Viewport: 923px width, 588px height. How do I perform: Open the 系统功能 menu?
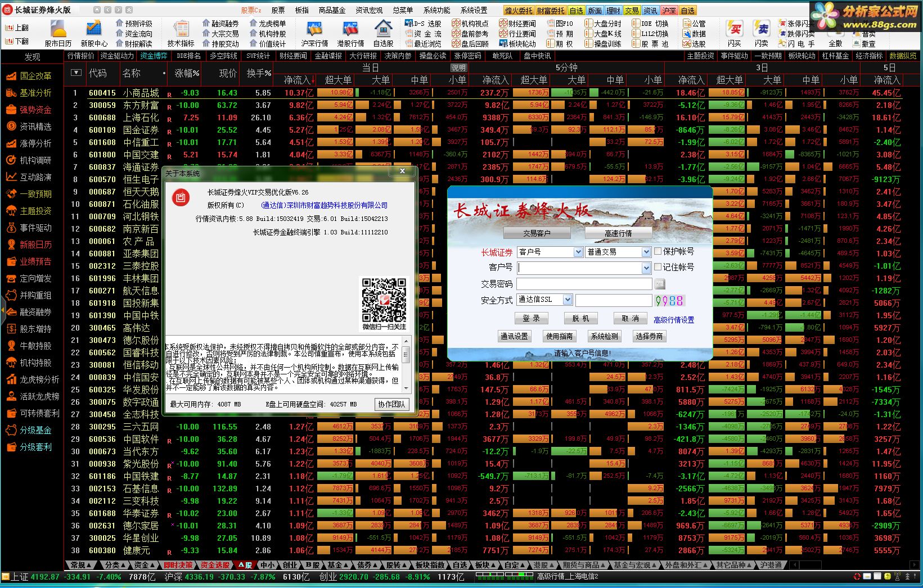click(436, 10)
